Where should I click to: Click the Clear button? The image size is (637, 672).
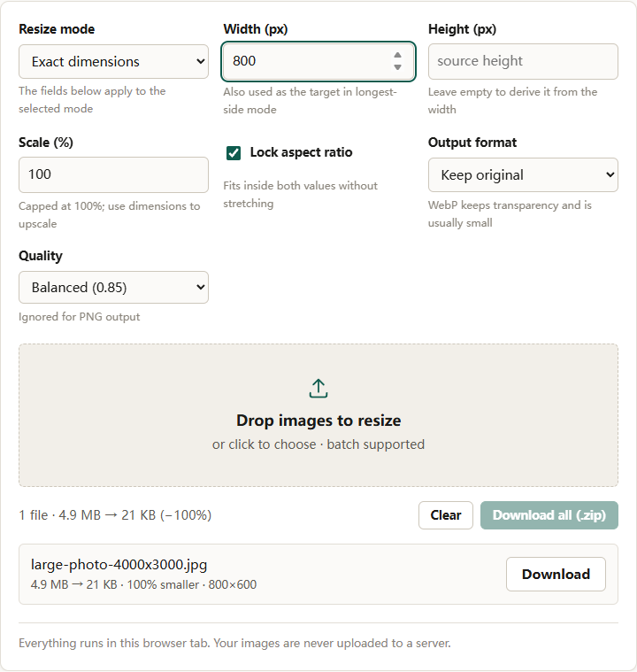click(x=446, y=515)
